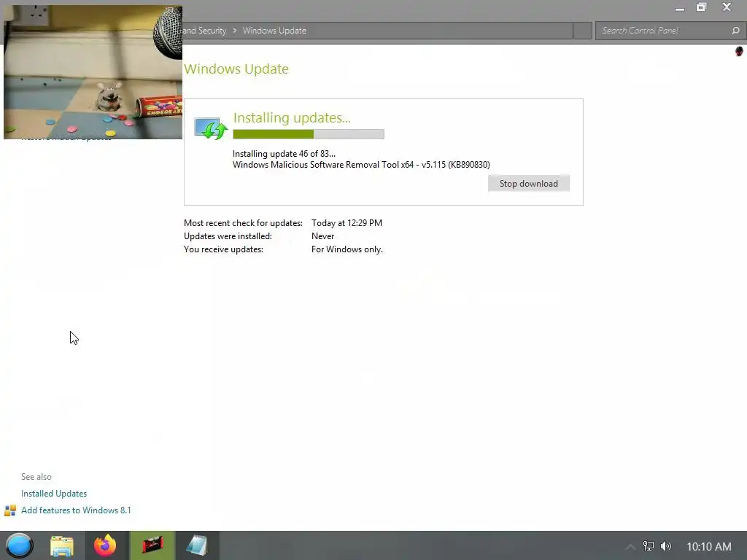747x560 pixels.
Task: Open the Installed Updates link
Action: tap(54, 494)
